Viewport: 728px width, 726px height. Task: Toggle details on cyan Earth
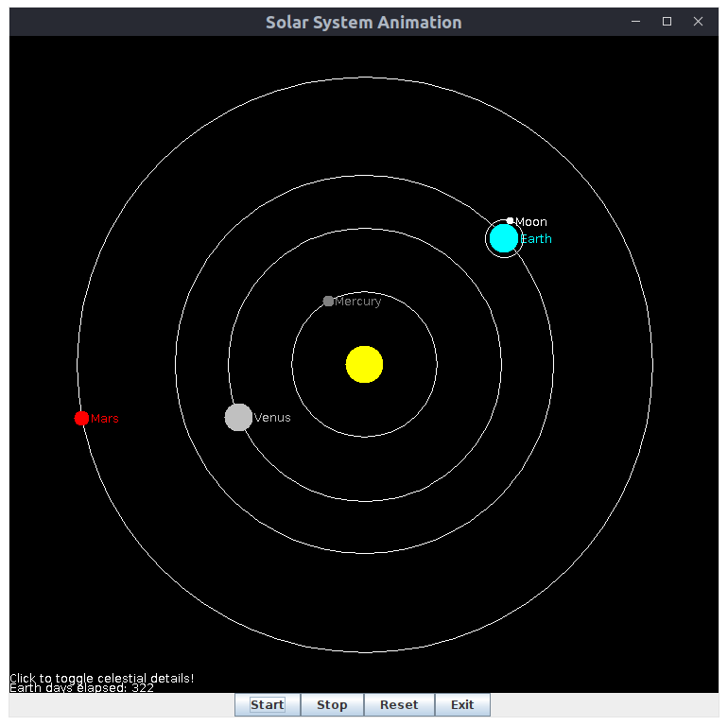pos(504,238)
